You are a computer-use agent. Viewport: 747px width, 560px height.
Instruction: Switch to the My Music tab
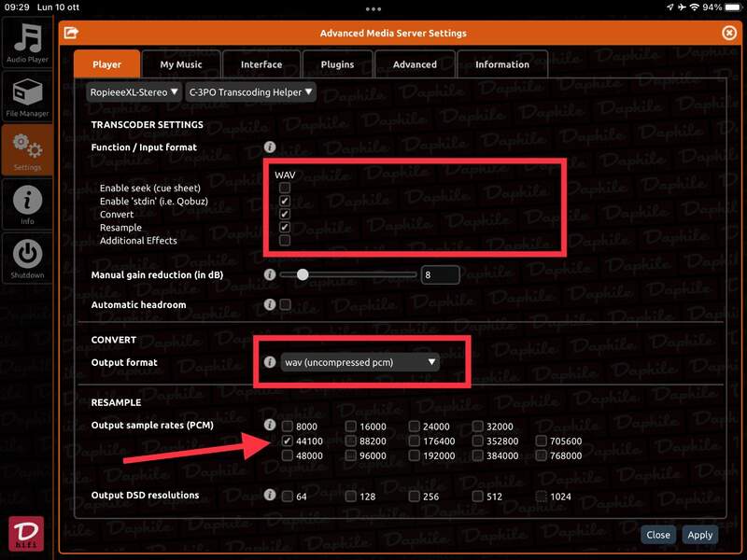(180, 64)
